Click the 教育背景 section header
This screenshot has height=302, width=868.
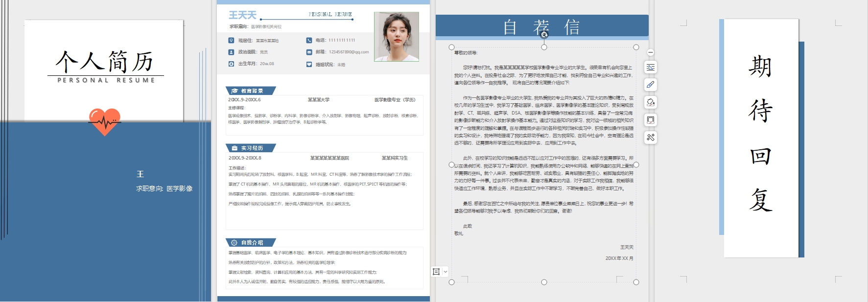point(251,91)
